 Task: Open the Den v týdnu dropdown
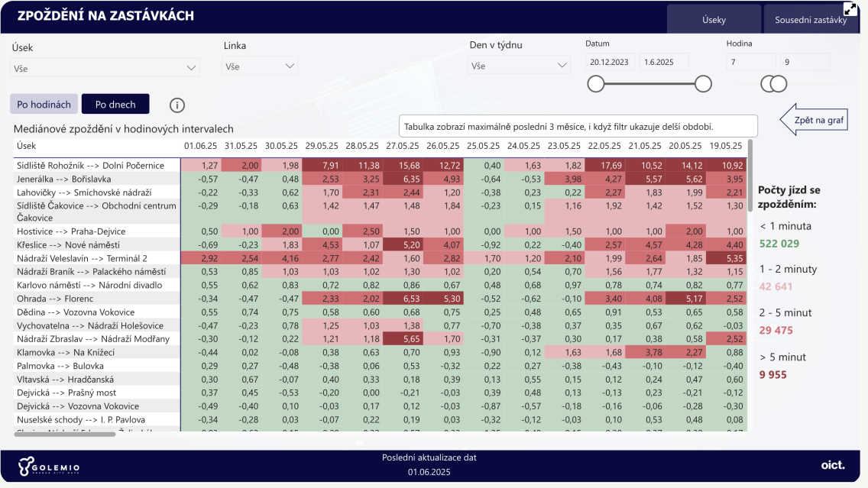(x=519, y=65)
